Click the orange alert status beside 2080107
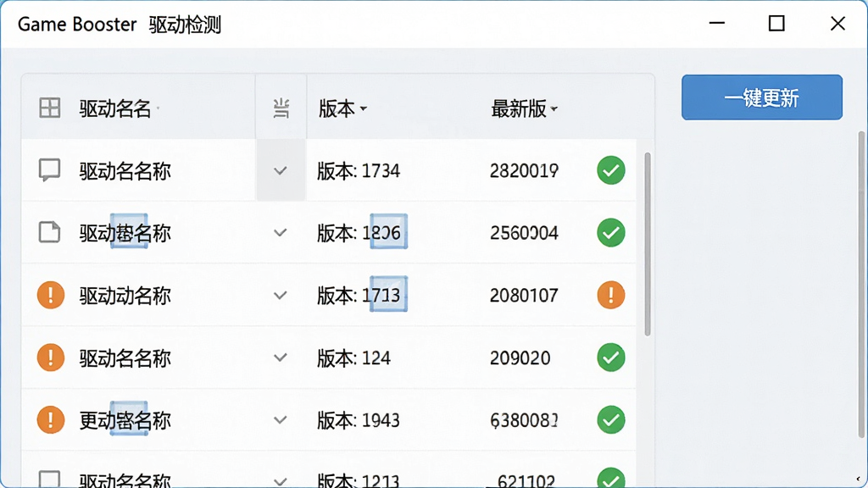 [611, 295]
